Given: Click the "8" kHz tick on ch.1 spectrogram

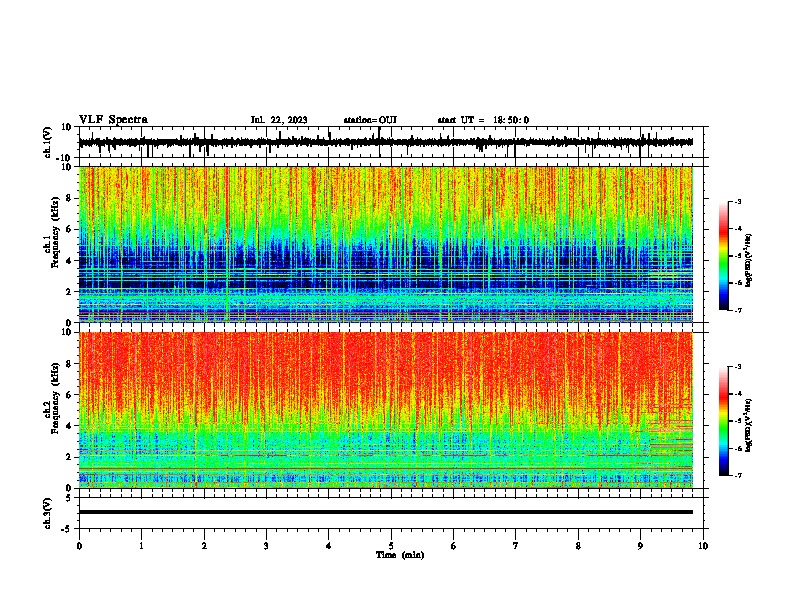Looking at the screenshot, I should [69, 198].
